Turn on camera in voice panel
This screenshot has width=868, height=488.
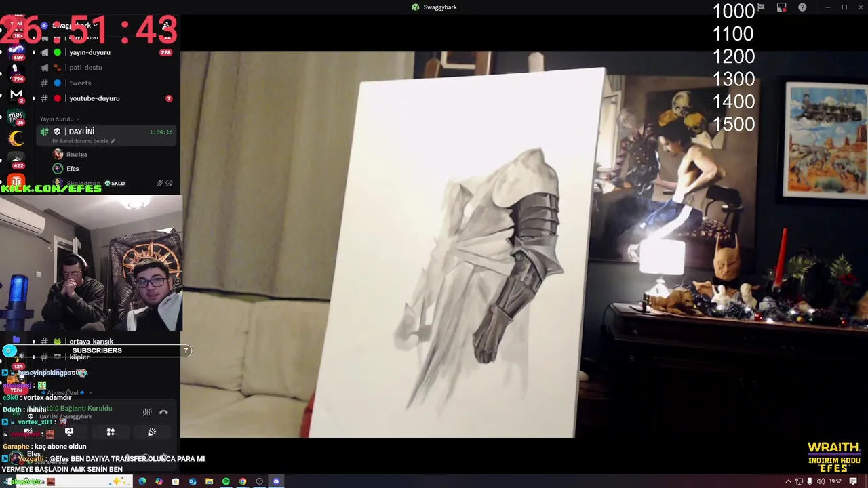click(x=28, y=432)
